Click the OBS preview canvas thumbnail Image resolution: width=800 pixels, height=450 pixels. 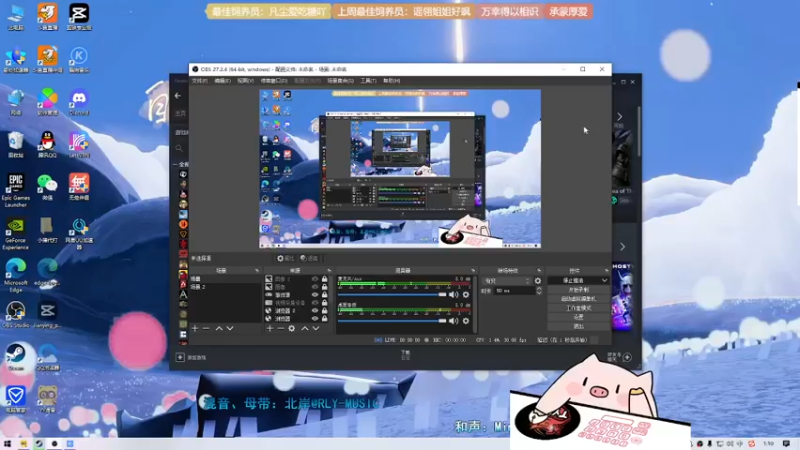[400, 169]
